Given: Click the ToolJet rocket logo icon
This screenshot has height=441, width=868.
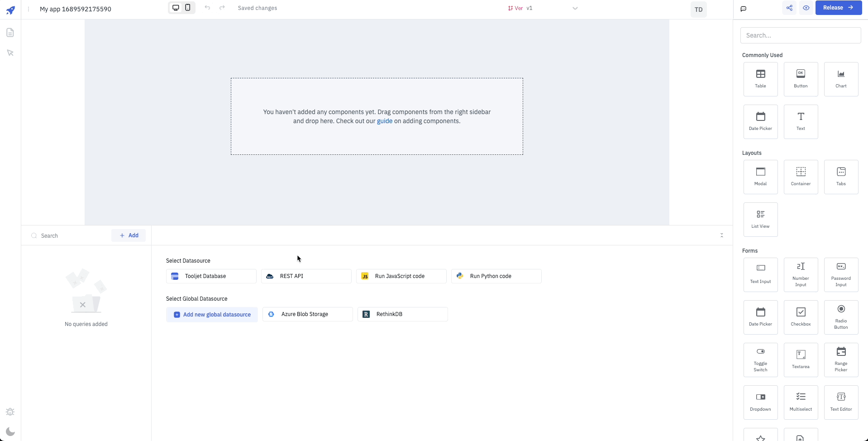Looking at the screenshot, I should point(10,10).
